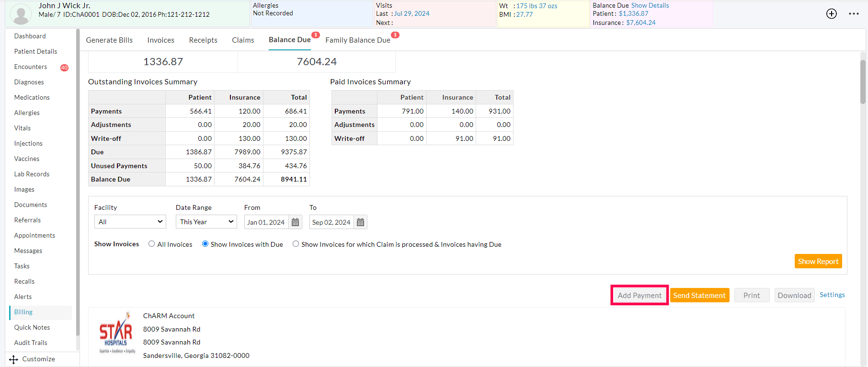Click the Send Statement button
Viewport: 868px width, 367px height.
pyautogui.click(x=699, y=296)
